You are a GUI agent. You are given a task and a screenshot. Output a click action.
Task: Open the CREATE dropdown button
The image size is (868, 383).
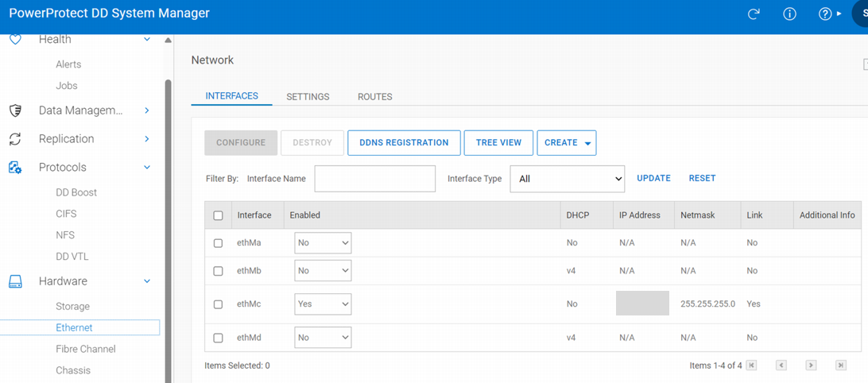click(566, 143)
